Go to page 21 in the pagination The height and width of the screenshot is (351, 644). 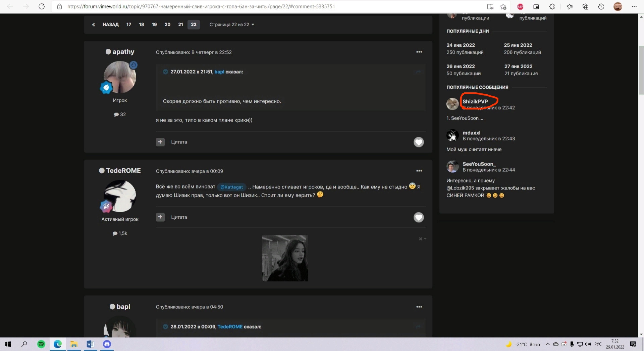[x=180, y=25]
